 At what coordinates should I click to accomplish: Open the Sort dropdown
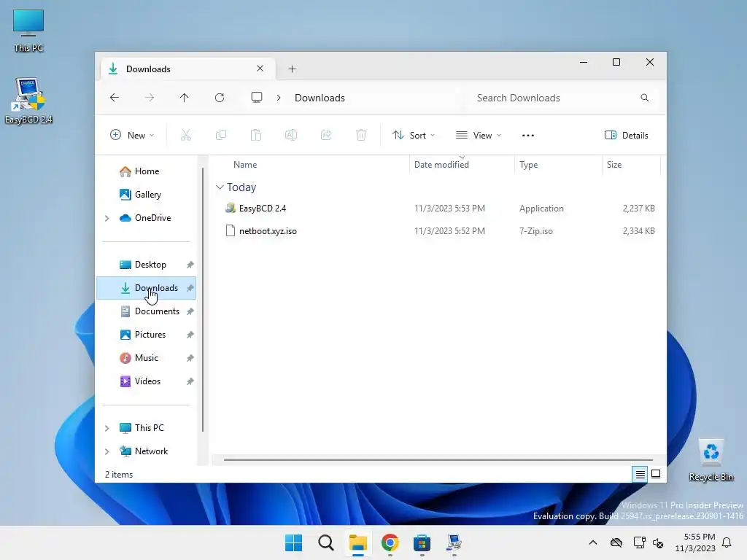point(414,135)
